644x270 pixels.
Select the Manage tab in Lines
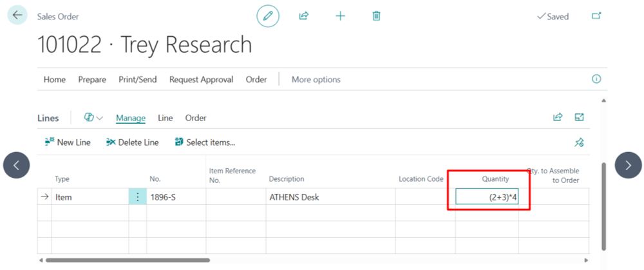coord(131,119)
